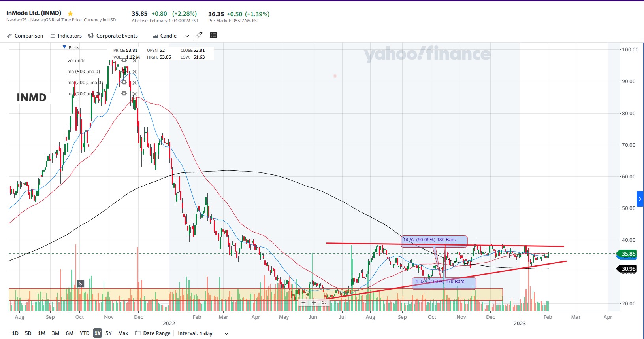Click the ma (200,C,ma,0) plot label
644x339 pixels.
click(85, 83)
